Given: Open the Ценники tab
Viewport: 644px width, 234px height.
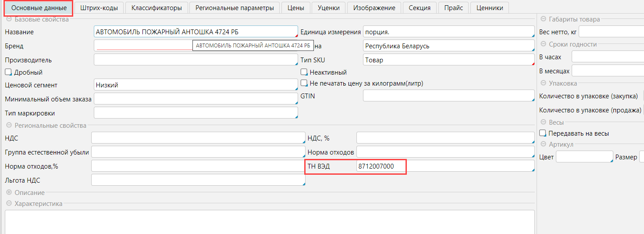Looking at the screenshot, I should 489,7.
